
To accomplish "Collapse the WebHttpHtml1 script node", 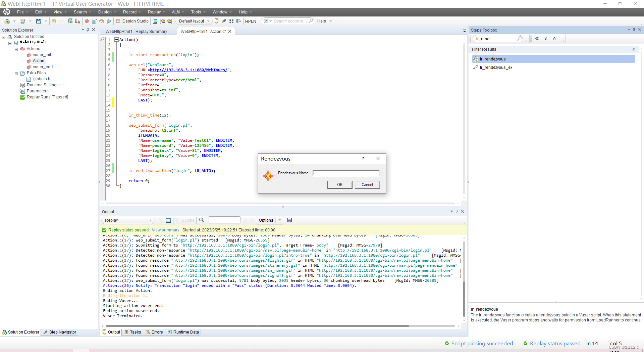I will coord(10,43).
